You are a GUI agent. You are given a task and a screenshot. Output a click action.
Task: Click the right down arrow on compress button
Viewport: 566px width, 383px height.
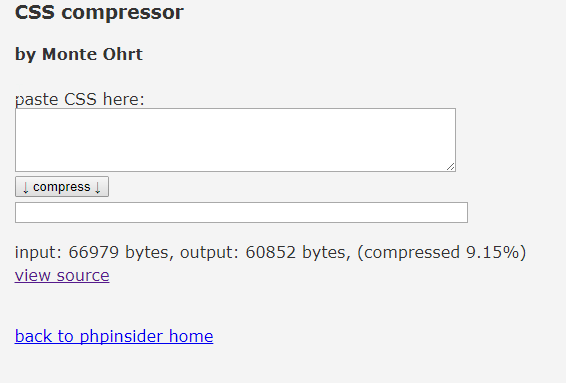click(x=98, y=187)
